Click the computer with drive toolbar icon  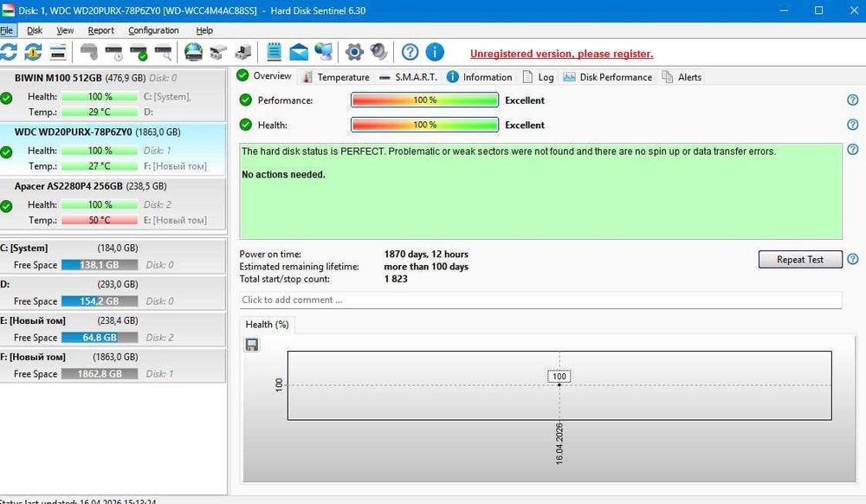[x=243, y=53]
